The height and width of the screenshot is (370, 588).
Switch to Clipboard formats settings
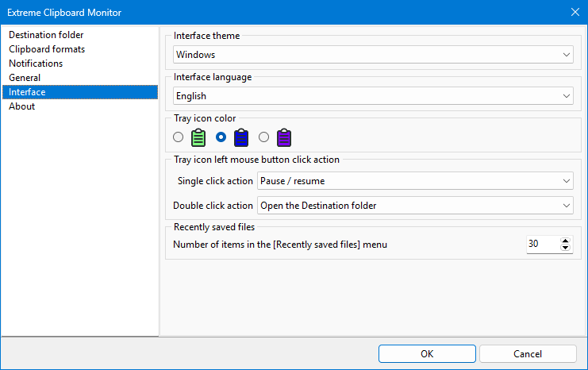80,49
